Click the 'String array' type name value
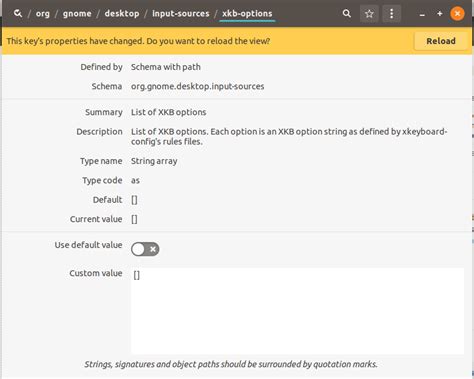Screen dimensions: 474x379 pos(154,161)
